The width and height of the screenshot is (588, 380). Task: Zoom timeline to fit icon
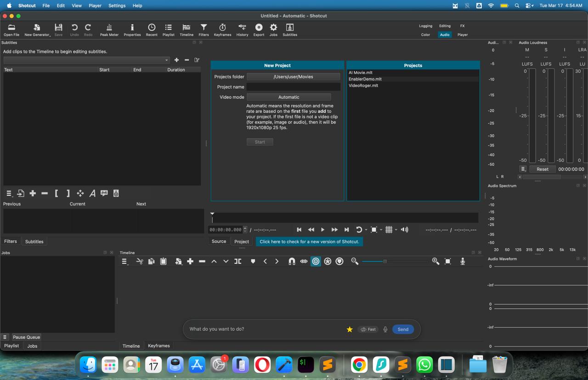(x=448, y=261)
